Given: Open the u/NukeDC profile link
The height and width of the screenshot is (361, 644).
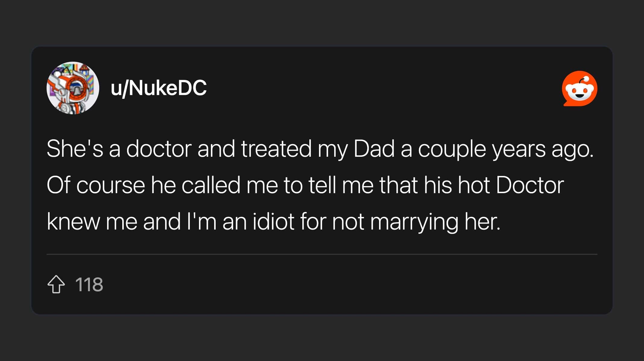Looking at the screenshot, I should coord(159,88).
